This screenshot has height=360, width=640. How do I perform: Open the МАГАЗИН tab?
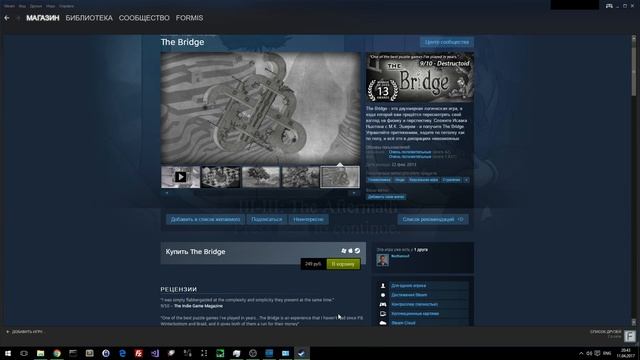point(43,18)
